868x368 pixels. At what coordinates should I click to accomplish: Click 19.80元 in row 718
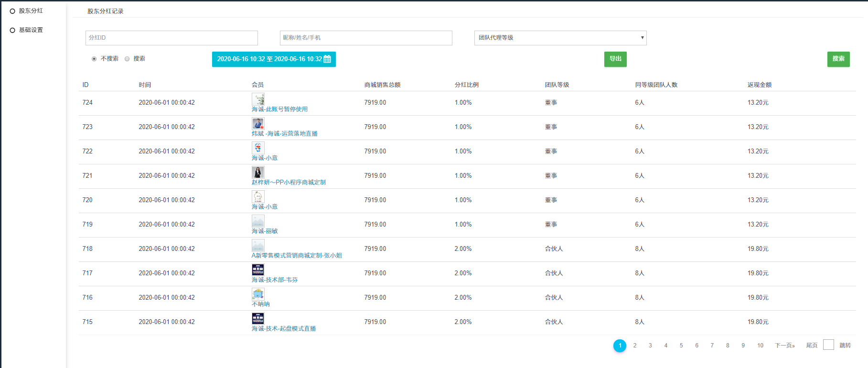[x=758, y=249]
